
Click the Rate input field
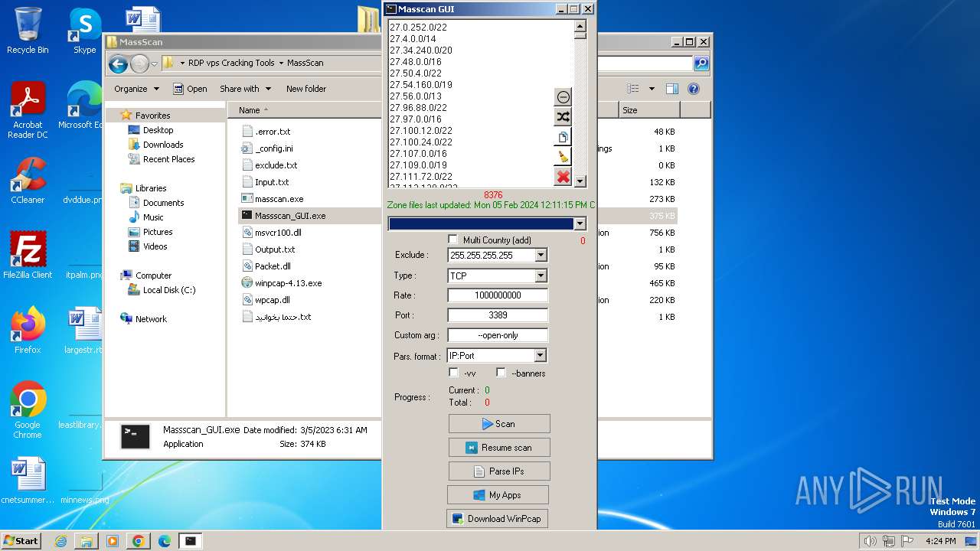pyautogui.click(x=498, y=295)
